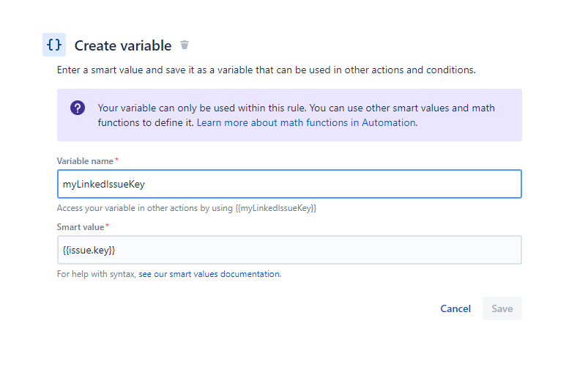The image size is (588, 370).
Task: Click the "Smart value" field label
Action: tap(81, 226)
